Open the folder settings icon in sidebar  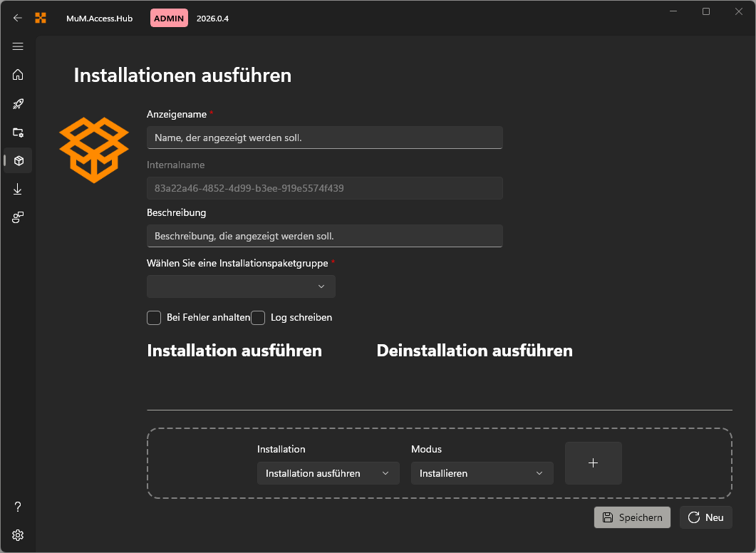pyautogui.click(x=17, y=132)
